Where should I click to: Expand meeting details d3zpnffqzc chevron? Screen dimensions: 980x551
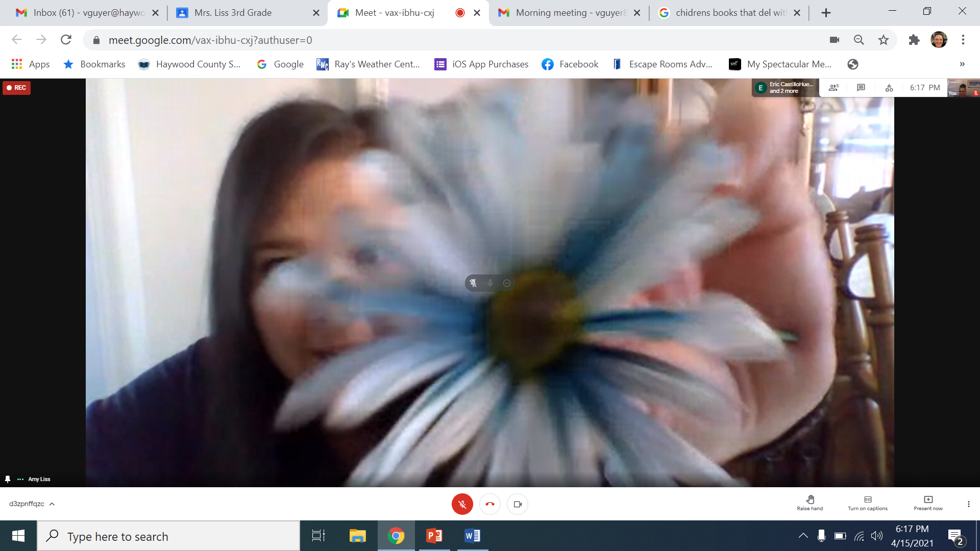click(52, 504)
